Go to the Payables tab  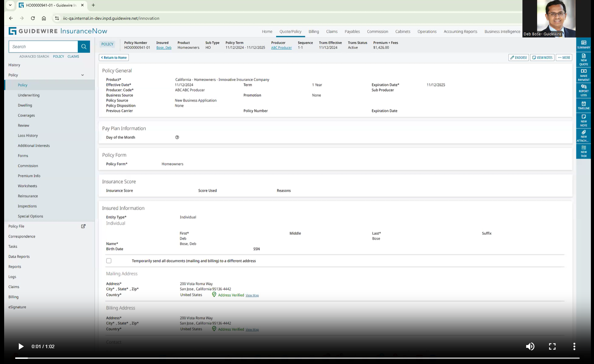tap(352, 31)
